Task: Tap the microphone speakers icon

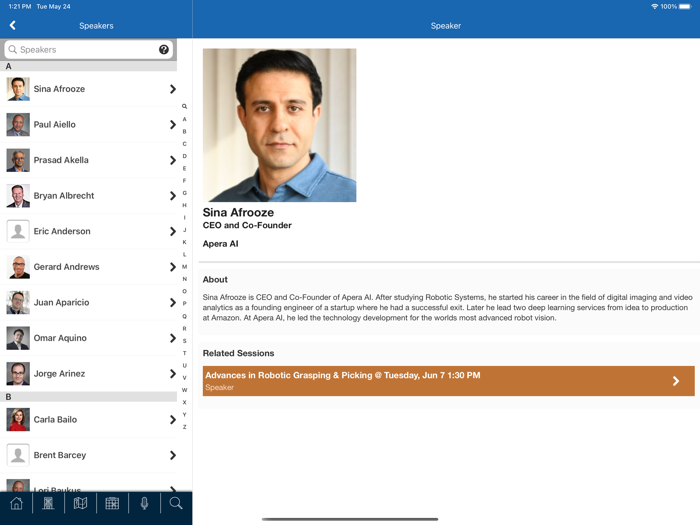Action: pyautogui.click(x=144, y=504)
